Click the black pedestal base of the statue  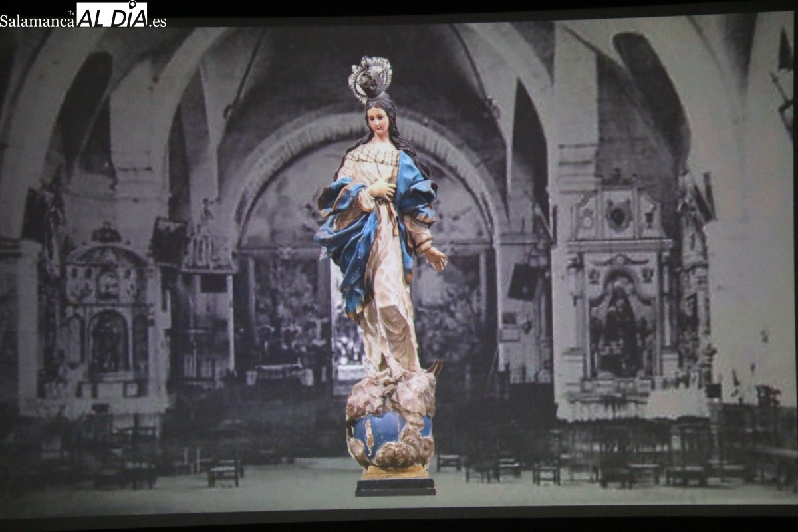click(x=395, y=487)
